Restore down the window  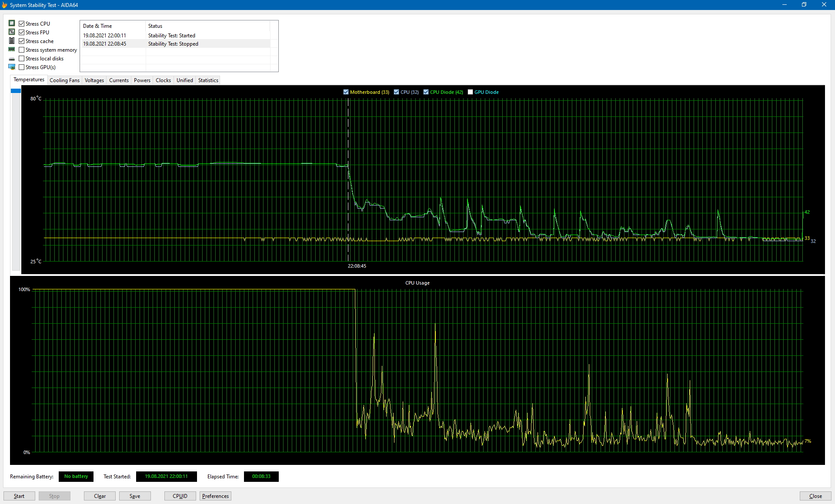(804, 5)
